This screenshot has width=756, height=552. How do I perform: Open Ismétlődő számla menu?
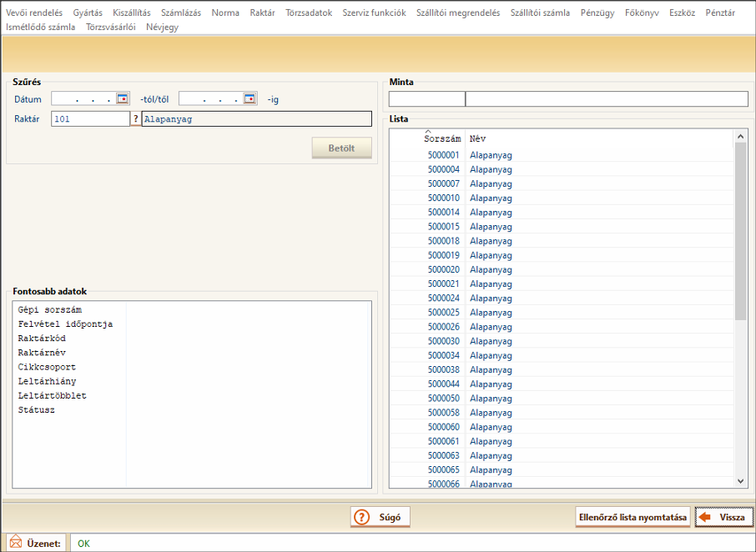(41, 28)
